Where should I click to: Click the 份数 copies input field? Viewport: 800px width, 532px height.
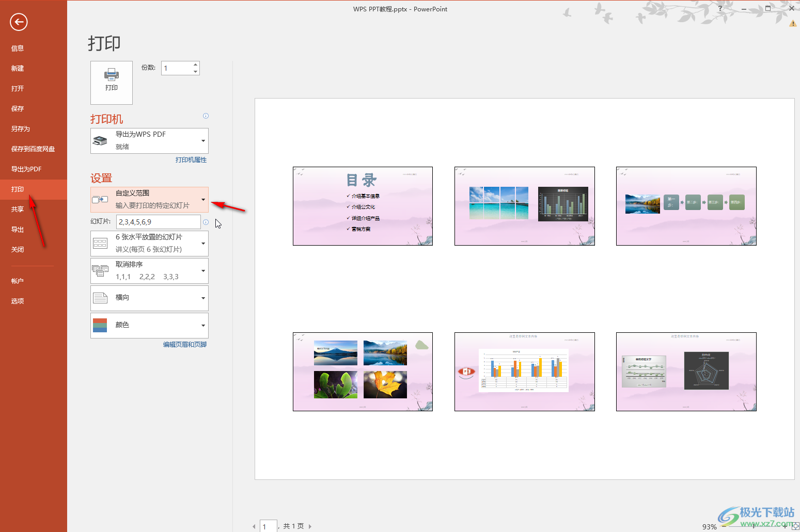click(x=177, y=68)
